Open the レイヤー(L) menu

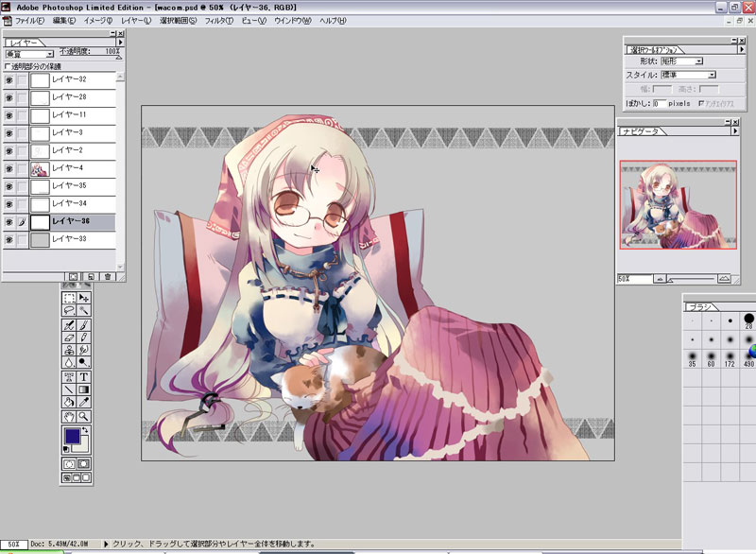(x=136, y=21)
